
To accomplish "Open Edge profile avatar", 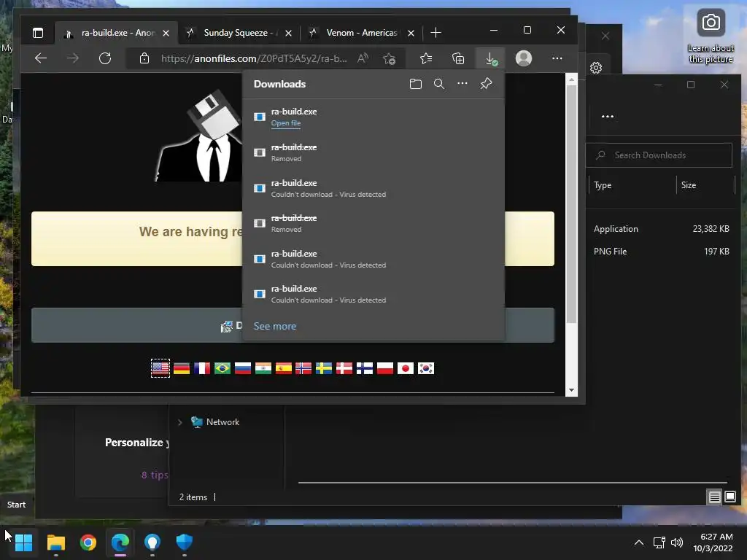I will (524, 58).
